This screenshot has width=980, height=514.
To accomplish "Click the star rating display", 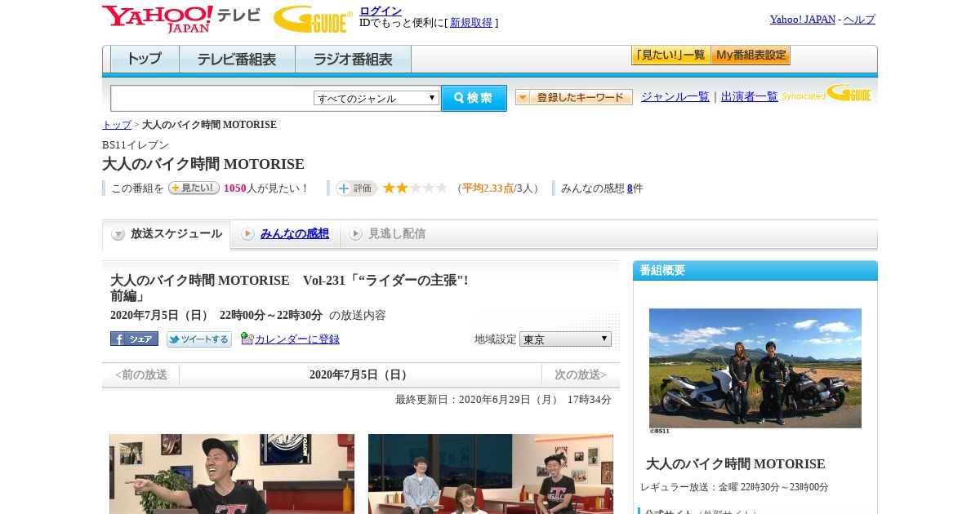I will pos(415,188).
